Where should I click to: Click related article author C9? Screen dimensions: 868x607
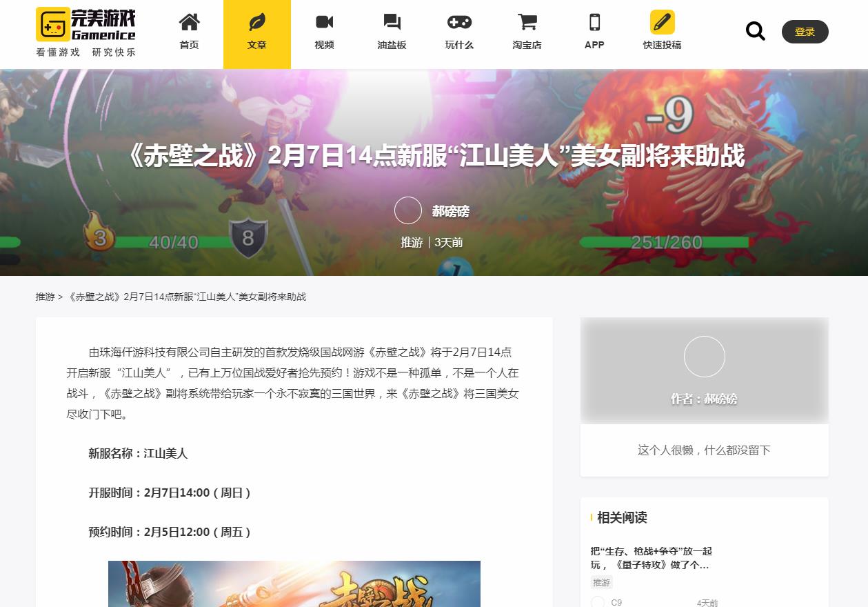tap(616, 603)
